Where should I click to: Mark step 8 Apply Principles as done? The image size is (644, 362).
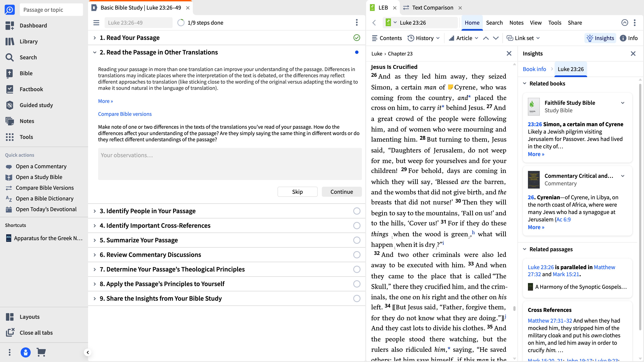(357, 284)
